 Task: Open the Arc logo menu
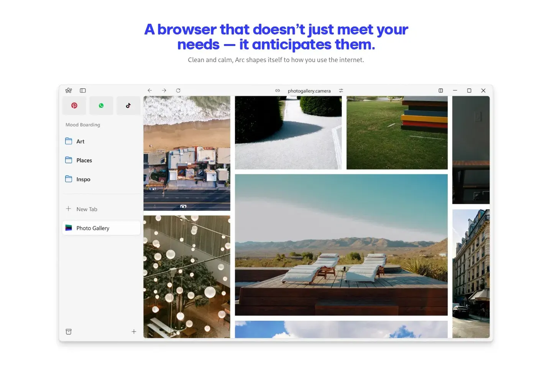pyautogui.click(x=69, y=90)
